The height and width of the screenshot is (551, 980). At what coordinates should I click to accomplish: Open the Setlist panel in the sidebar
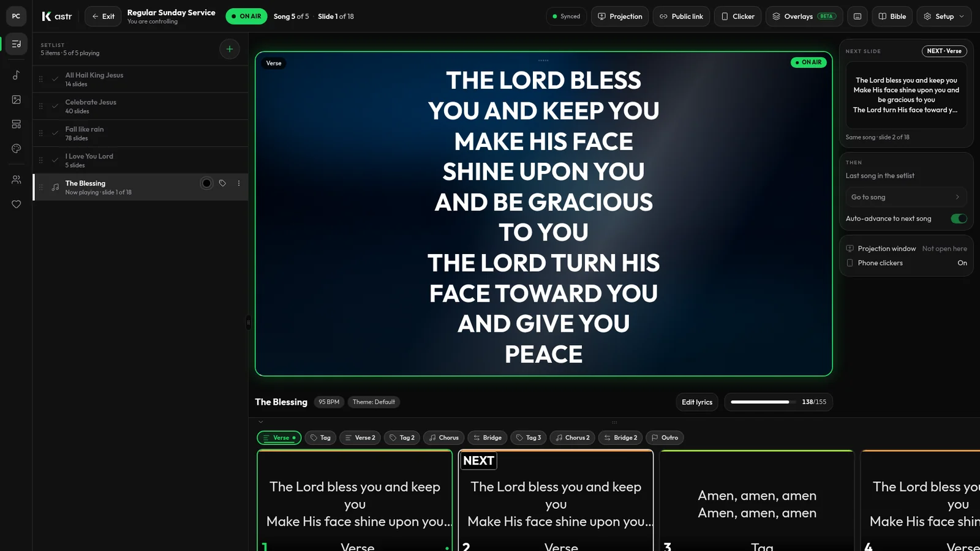click(x=17, y=44)
